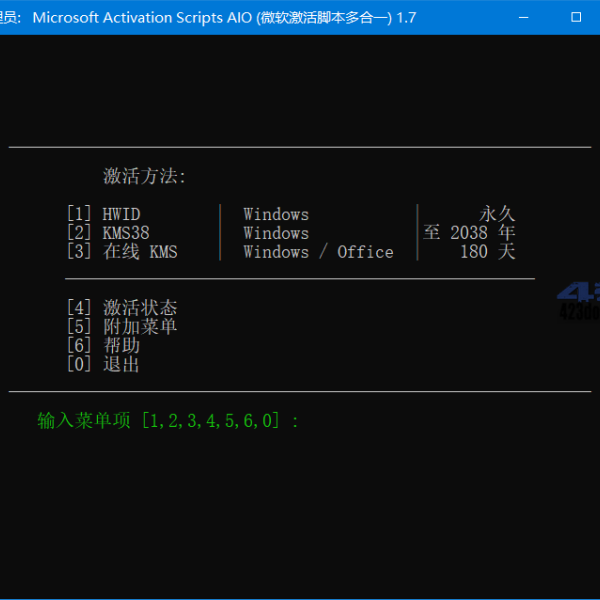Viewport: 600px width, 600px height.
Task: Click the minimize window button
Action: coord(523,17)
